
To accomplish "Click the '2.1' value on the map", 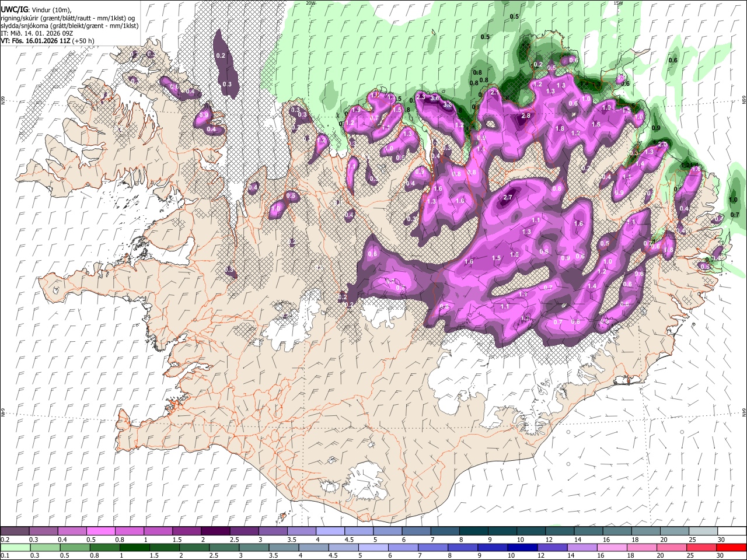I will (494, 92).
